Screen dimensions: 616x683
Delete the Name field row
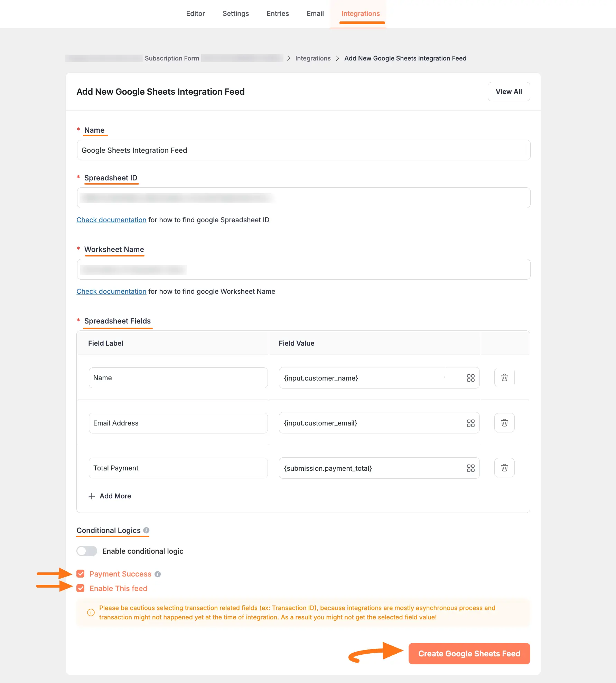tap(504, 377)
